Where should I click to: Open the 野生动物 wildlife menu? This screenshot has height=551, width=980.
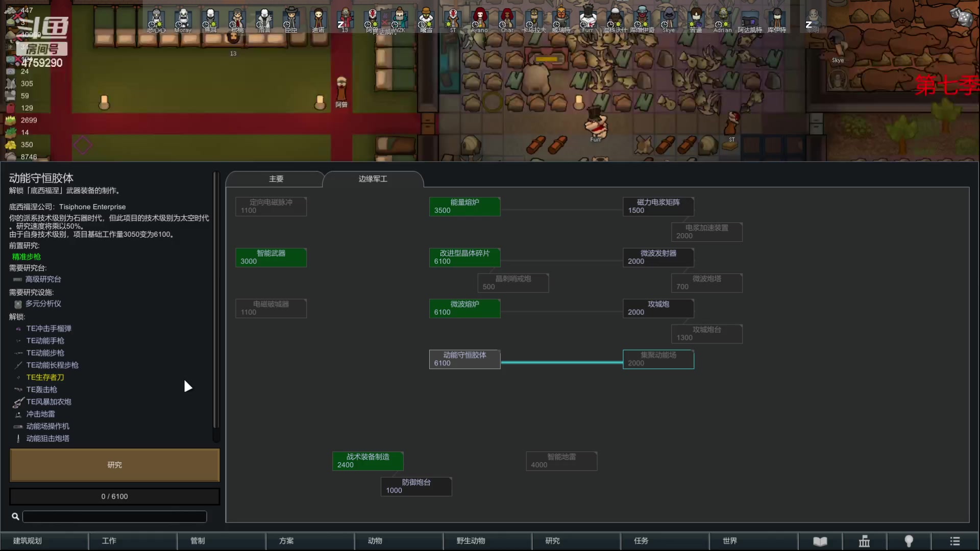[487, 541]
